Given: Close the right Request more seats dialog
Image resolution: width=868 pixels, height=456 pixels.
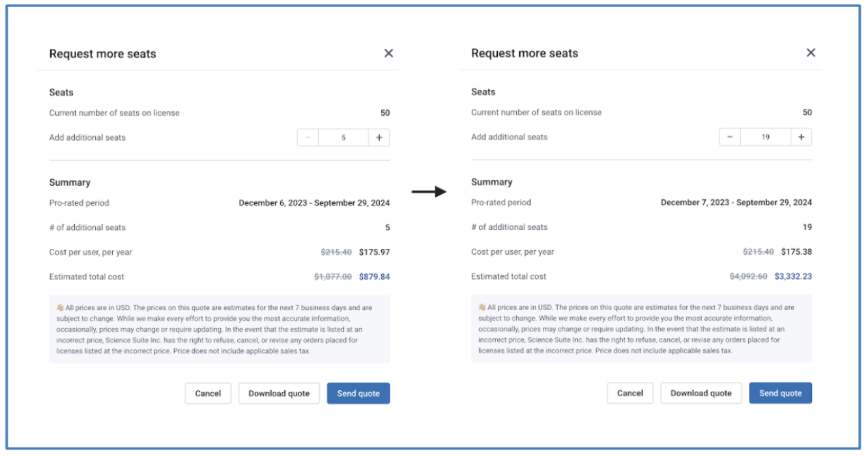Looking at the screenshot, I should 811,53.
